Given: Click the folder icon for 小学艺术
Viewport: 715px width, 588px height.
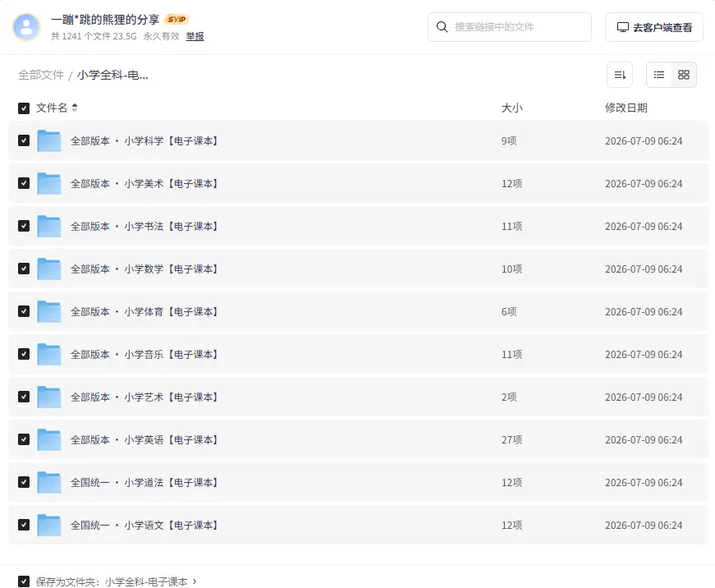Looking at the screenshot, I should [x=48, y=397].
